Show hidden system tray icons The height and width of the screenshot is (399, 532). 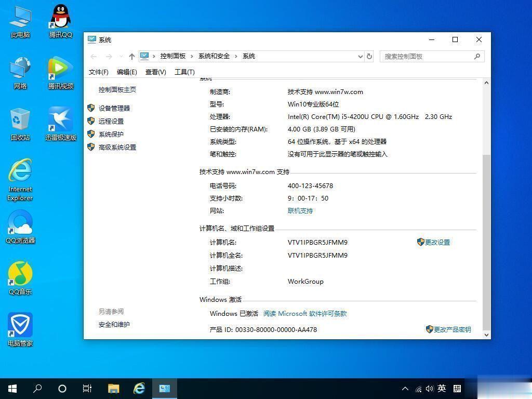(405, 389)
